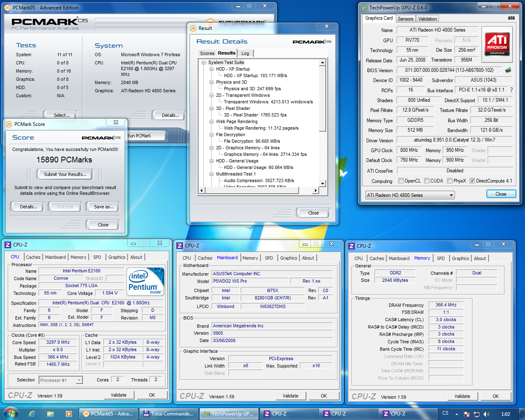Toggle the CUDA checkbox in GPU-Z
The image size is (525, 420).
point(427,180)
